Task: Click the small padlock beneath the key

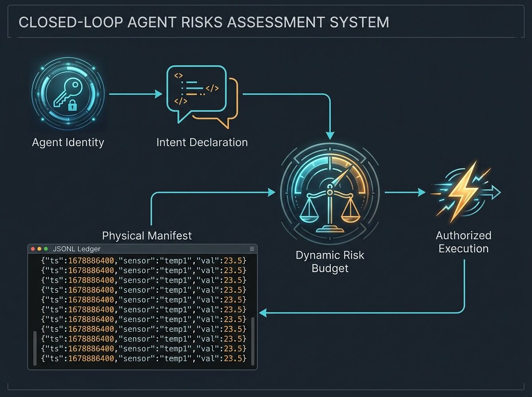Action: click(x=72, y=106)
